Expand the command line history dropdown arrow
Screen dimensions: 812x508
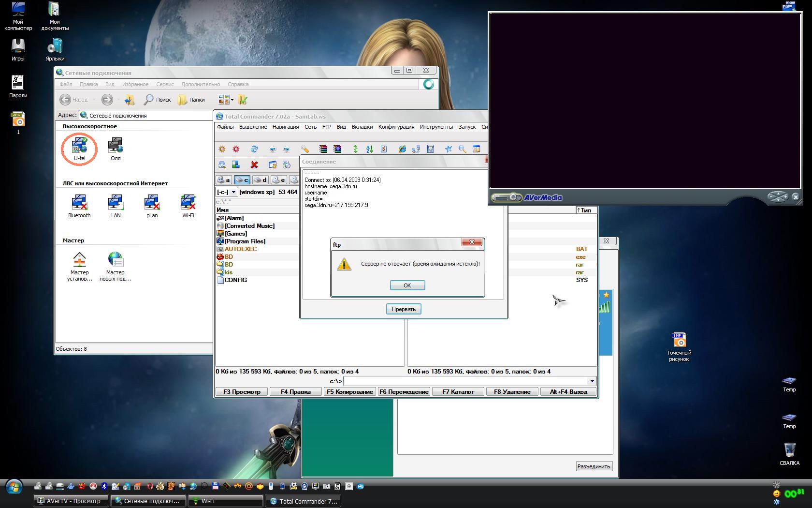(x=592, y=381)
